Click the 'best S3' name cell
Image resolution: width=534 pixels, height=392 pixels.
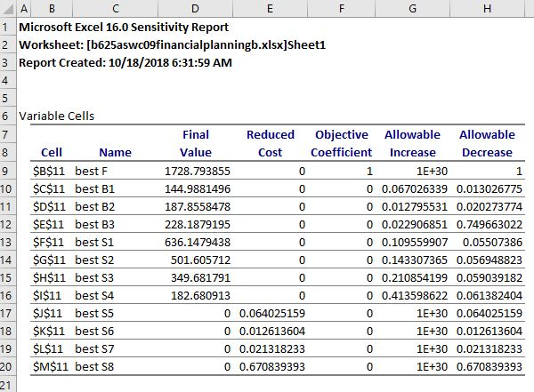click(94, 278)
